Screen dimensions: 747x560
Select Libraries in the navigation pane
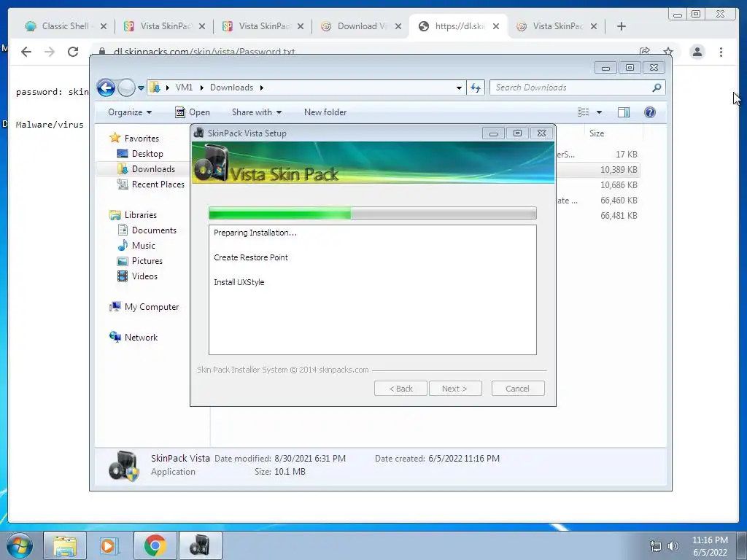(x=133, y=215)
